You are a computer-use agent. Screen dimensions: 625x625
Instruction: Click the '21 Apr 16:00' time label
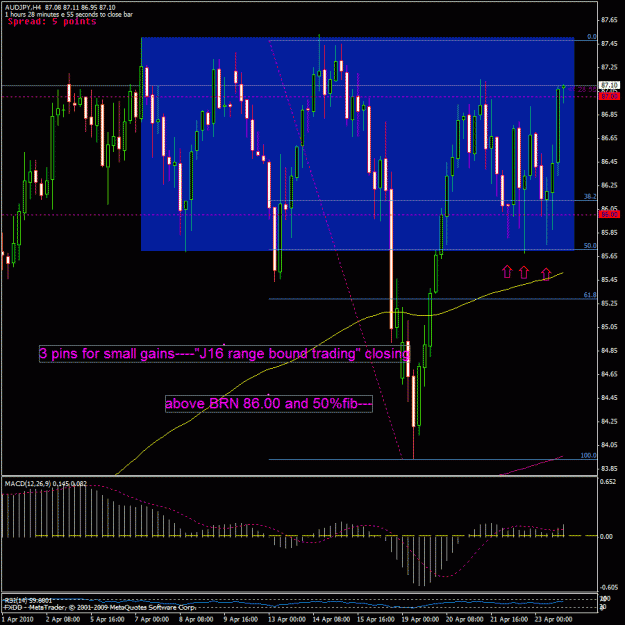coord(510,619)
